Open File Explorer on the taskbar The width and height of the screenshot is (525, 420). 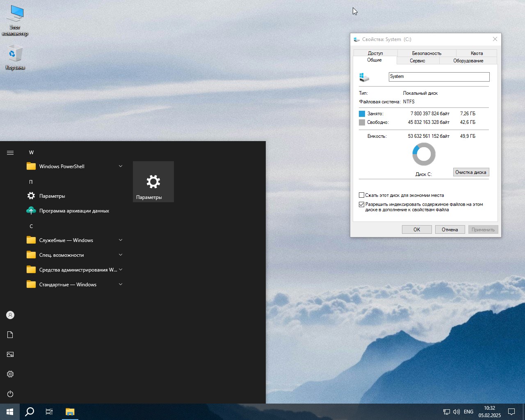coord(70,412)
